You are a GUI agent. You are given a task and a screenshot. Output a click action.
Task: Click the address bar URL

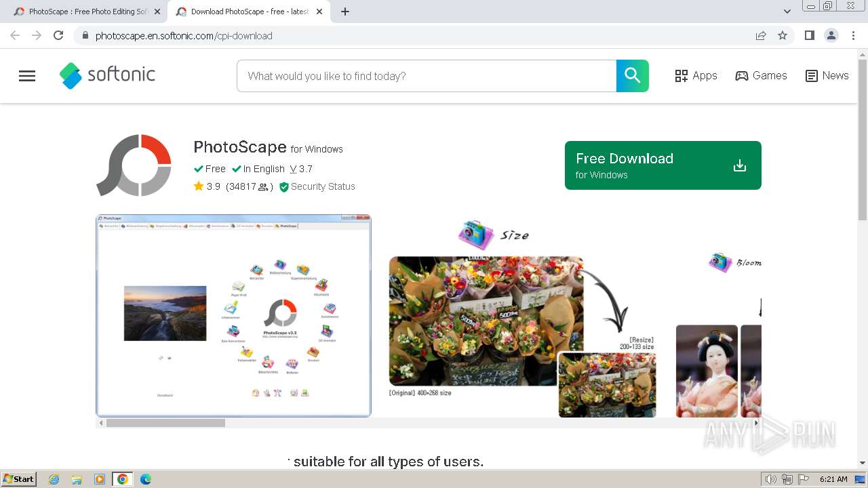184,36
